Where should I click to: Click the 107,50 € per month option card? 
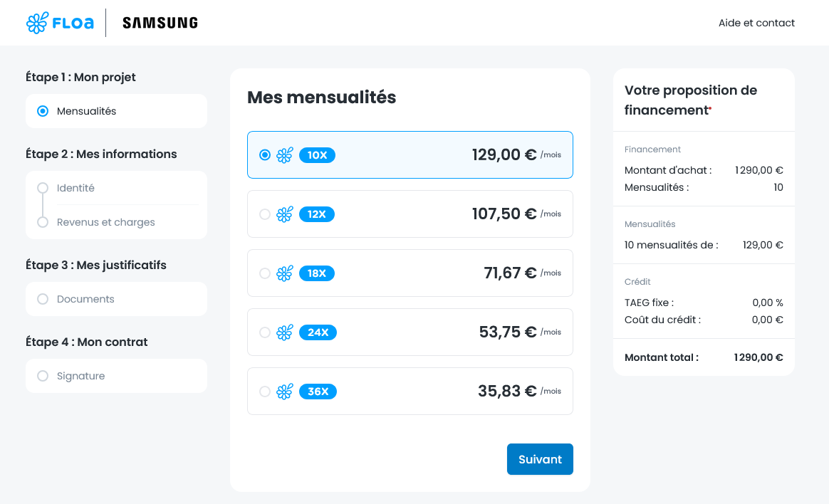point(410,214)
